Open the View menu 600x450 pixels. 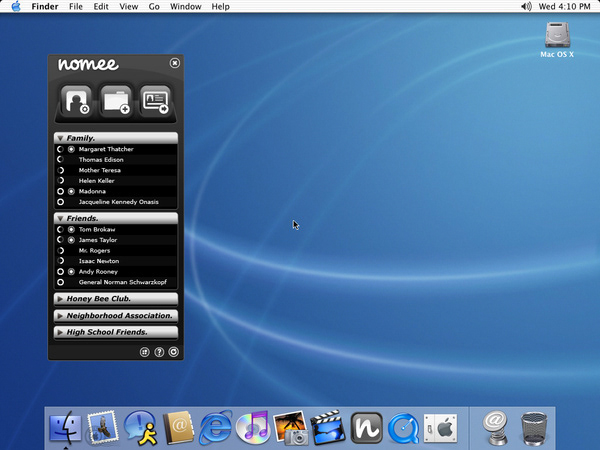129,7
